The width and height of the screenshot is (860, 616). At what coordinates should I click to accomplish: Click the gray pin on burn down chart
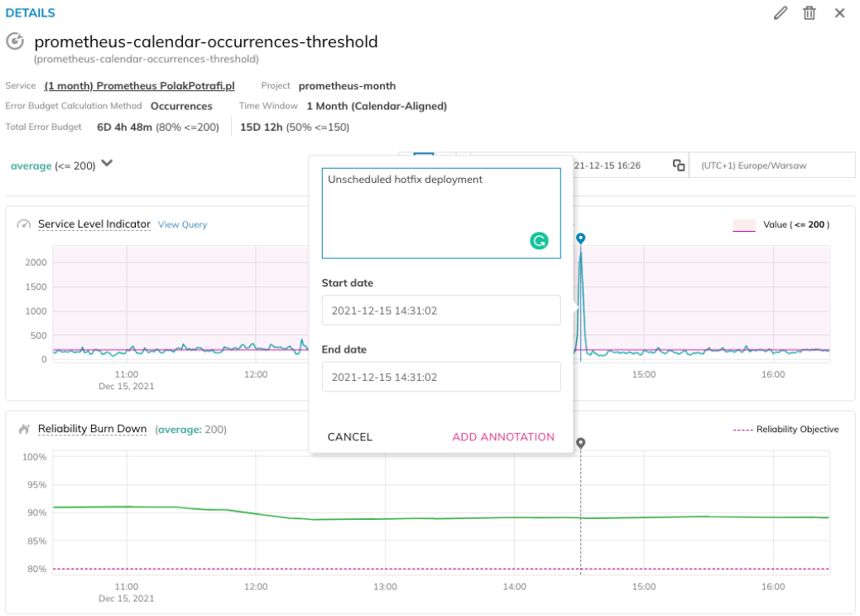click(x=580, y=444)
